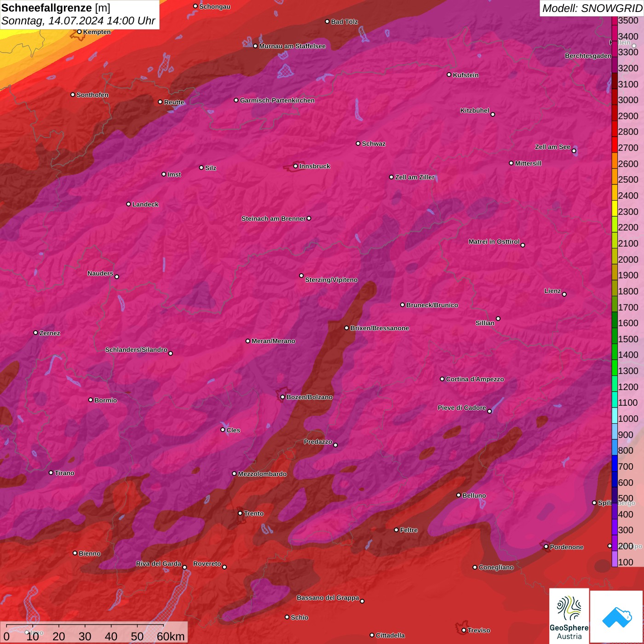Click the 60km scale bar label
The image size is (644, 644).
(x=171, y=637)
